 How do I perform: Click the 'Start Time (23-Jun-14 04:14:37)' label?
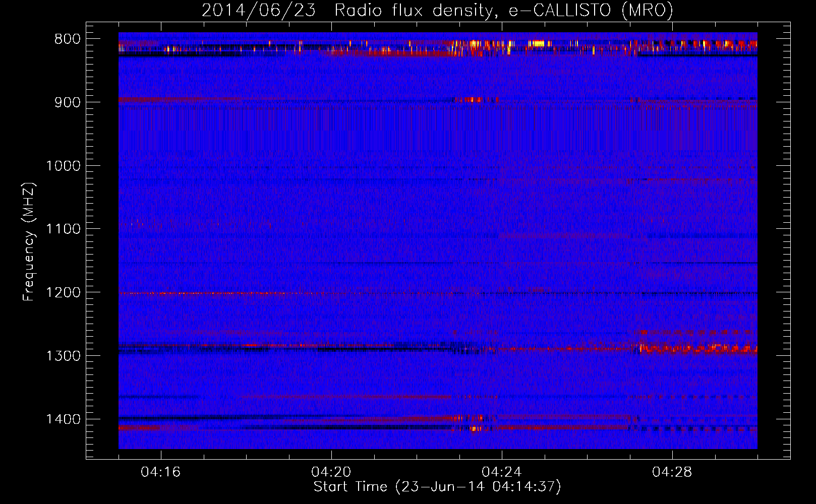437,487
